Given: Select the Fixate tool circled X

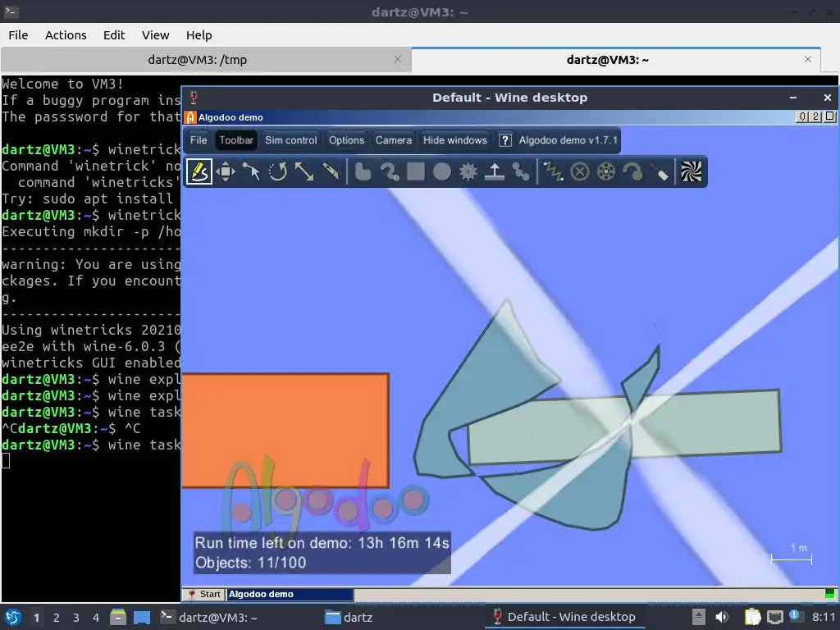Looking at the screenshot, I should tap(580, 171).
